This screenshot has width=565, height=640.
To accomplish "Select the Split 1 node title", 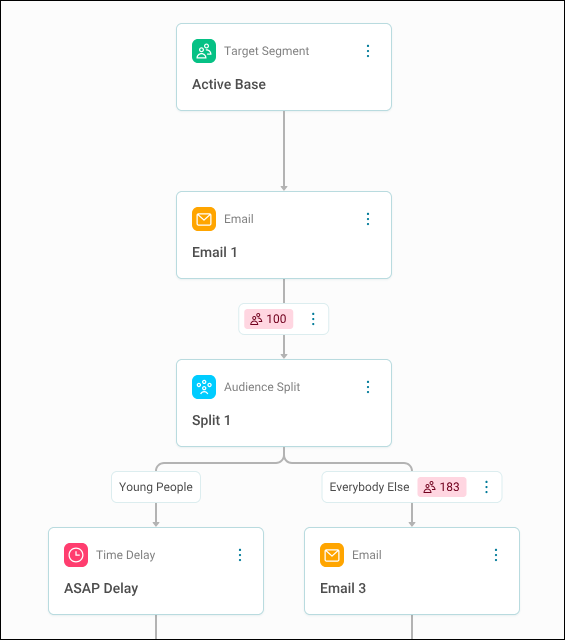I will (x=211, y=420).
